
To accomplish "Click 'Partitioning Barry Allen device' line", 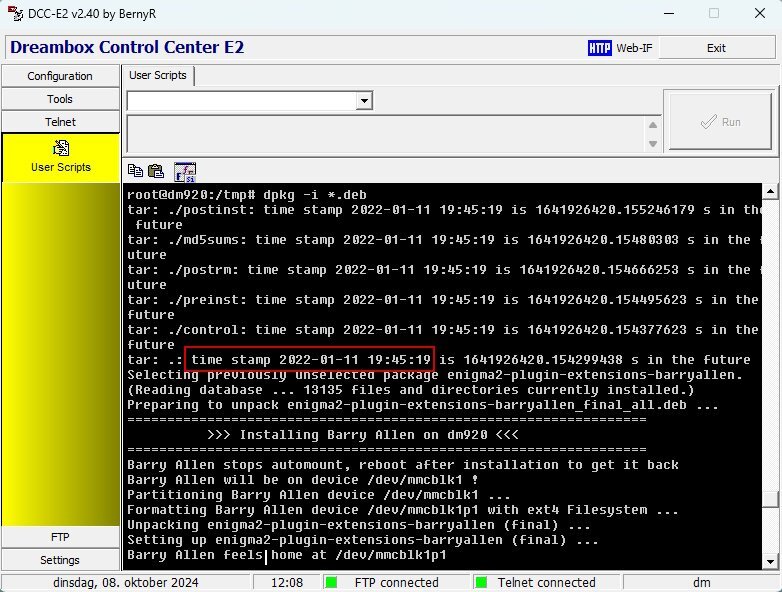I will 319,495.
